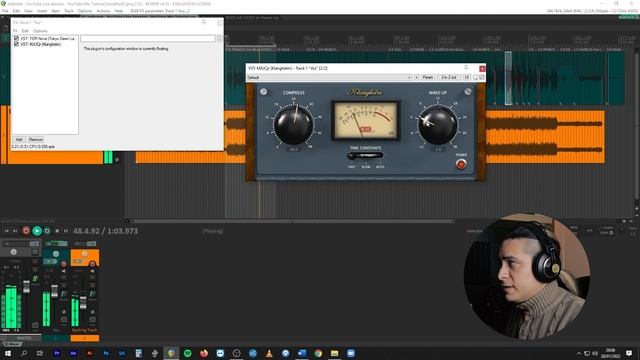Click the Param button in plugin window
The height and width of the screenshot is (360, 640).
coord(427,77)
